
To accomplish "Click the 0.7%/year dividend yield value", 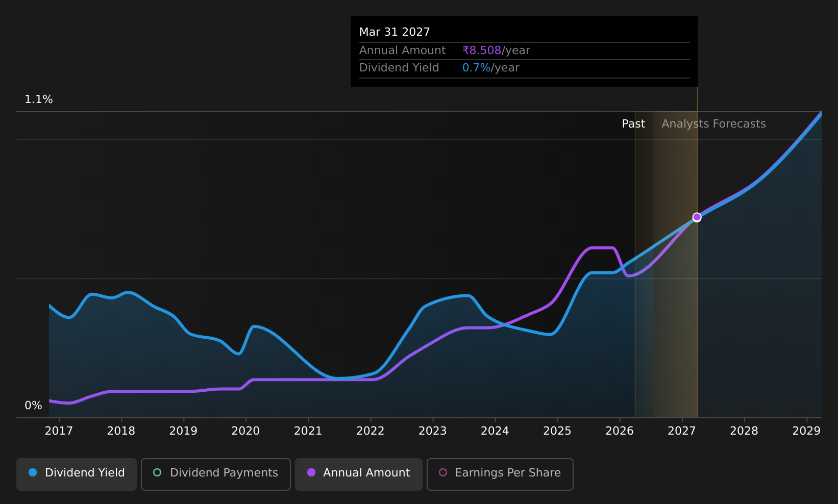I will pyautogui.click(x=490, y=68).
